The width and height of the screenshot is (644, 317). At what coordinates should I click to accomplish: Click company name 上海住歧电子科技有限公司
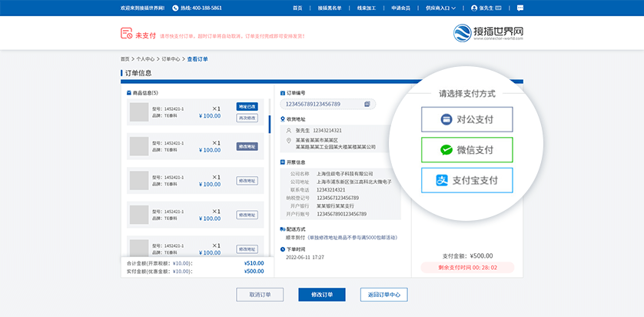(344, 174)
